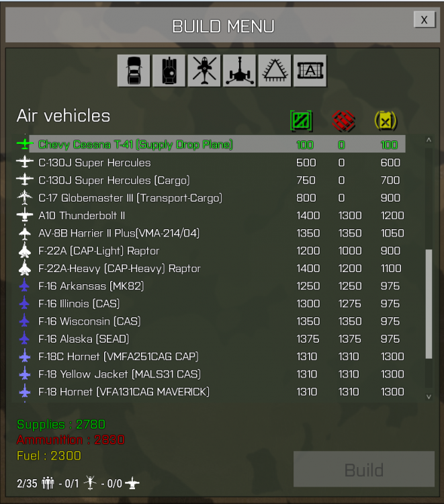This screenshot has height=504, width=444.
Task: Pick F-18 Yellow Jacket (MALS31 CAS)
Action: pyautogui.click(x=211, y=374)
